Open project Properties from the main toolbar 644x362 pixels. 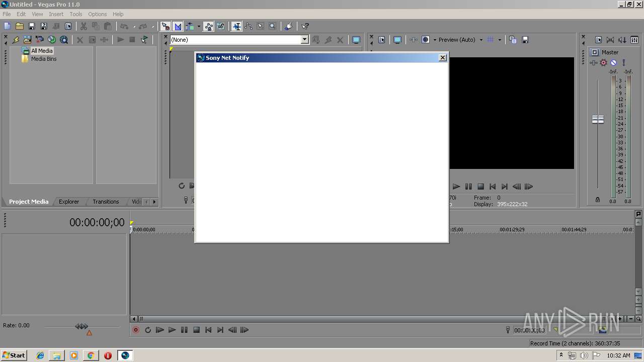point(68,26)
